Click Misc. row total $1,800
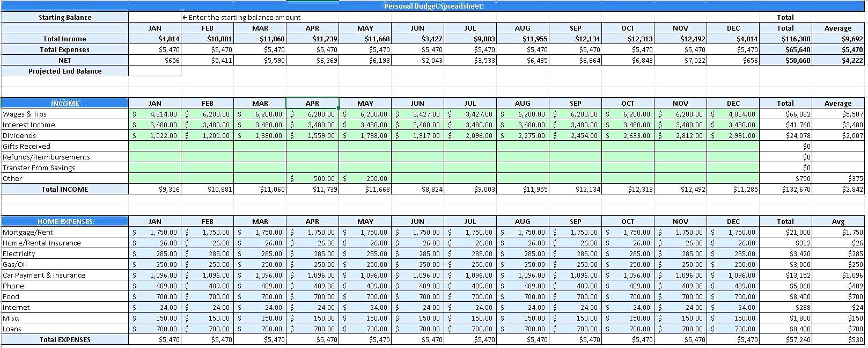Viewport: 868px width, 348px height. tap(785, 318)
